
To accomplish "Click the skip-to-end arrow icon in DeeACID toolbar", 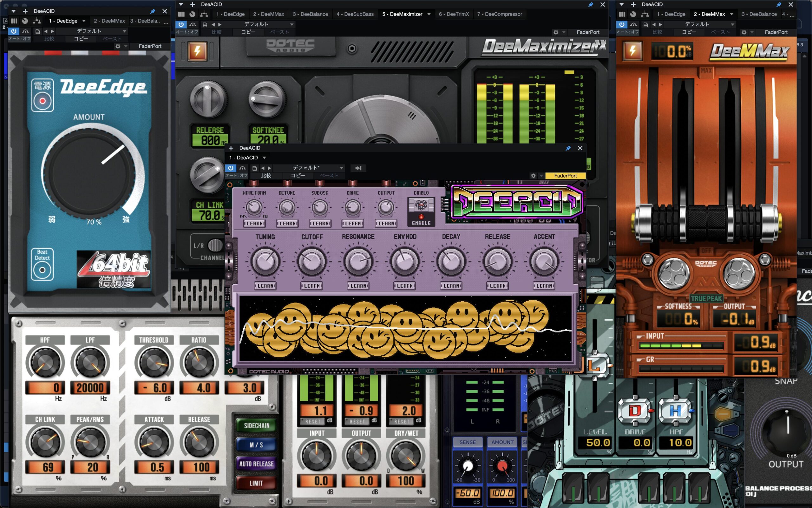I will pos(358,168).
